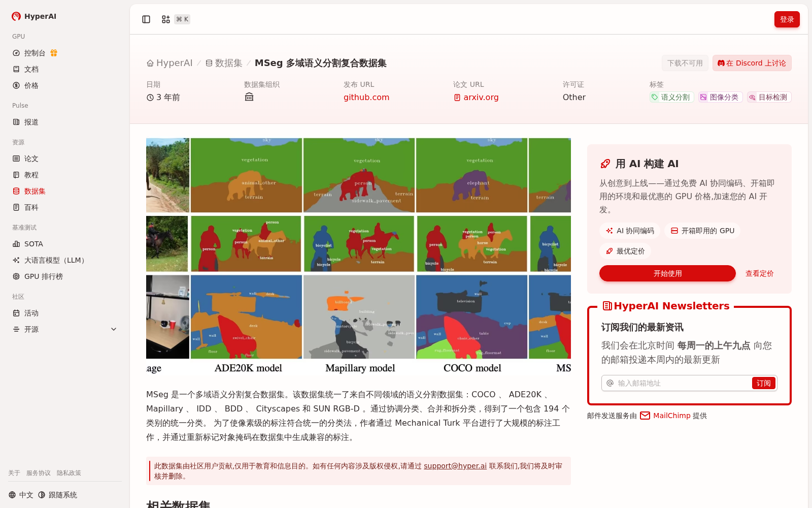Switch language via 中文 selector

(x=21, y=495)
